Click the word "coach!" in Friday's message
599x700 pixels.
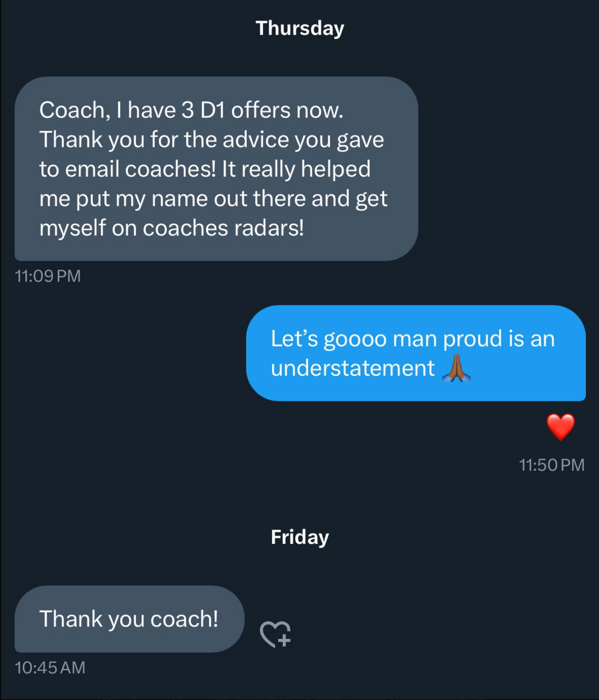pyautogui.click(x=184, y=619)
